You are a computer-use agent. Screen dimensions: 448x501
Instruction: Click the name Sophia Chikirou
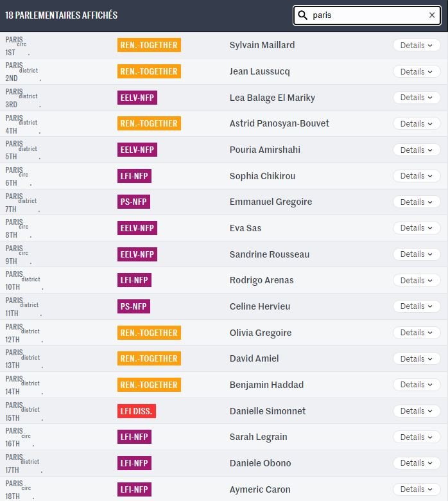coord(262,176)
